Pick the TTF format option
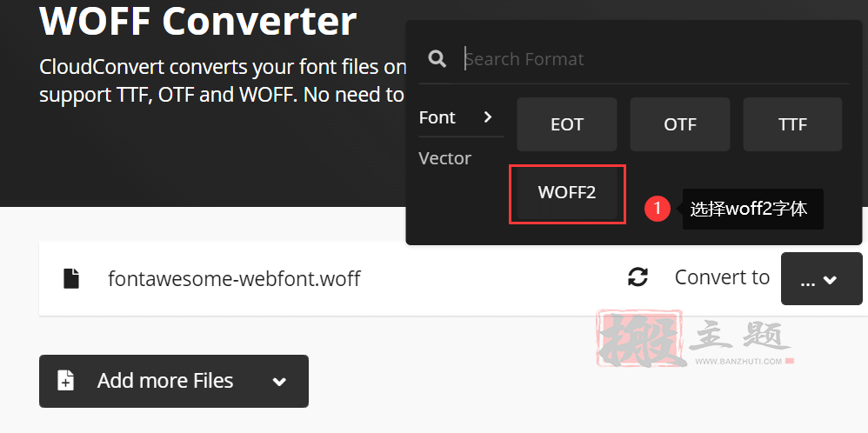This screenshot has width=868, height=433. pyautogui.click(x=792, y=124)
